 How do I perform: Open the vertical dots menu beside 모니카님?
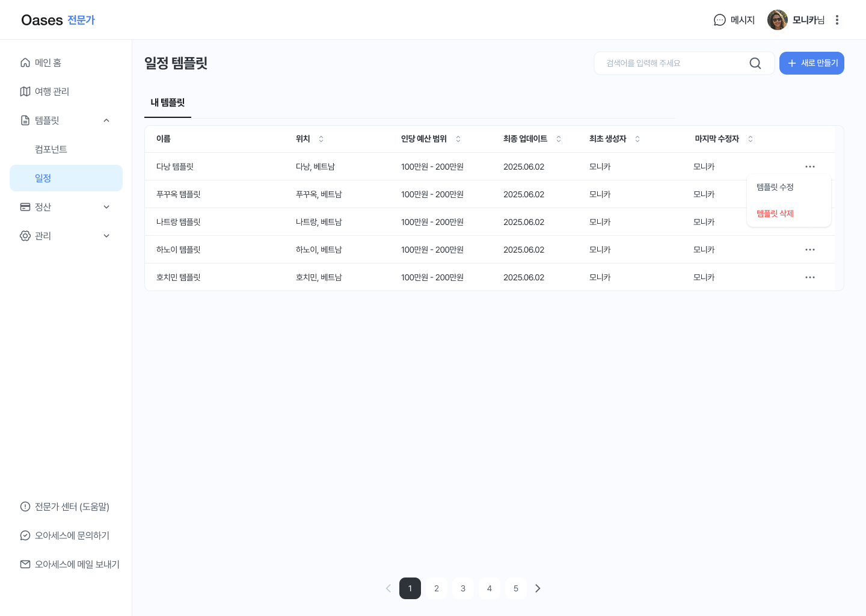(x=837, y=20)
